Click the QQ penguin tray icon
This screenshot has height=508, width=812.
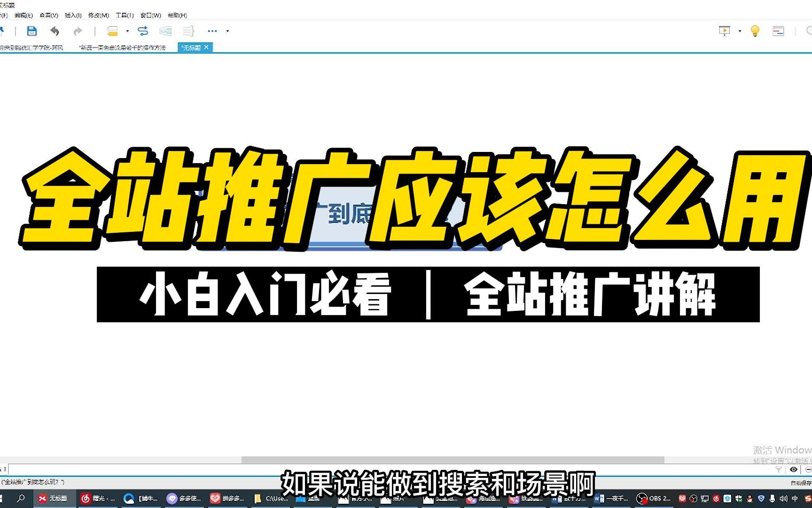point(750,499)
